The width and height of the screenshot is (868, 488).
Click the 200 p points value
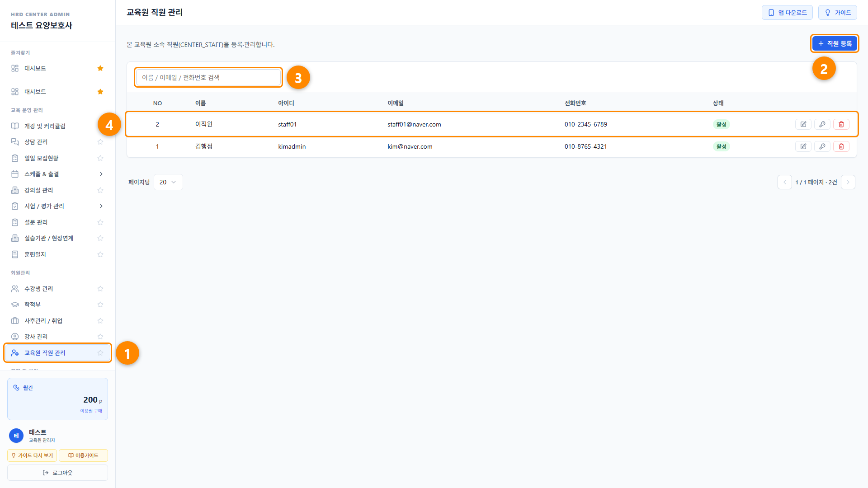pos(93,400)
